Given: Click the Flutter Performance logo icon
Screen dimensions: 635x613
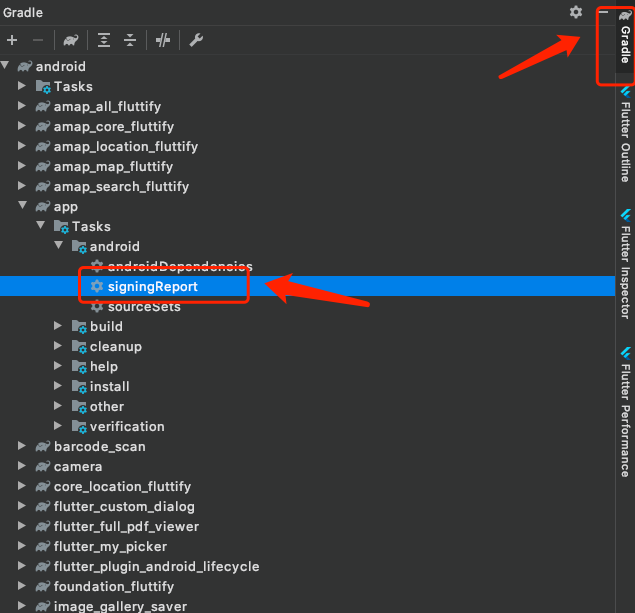Looking at the screenshot, I should coord(626,353).
